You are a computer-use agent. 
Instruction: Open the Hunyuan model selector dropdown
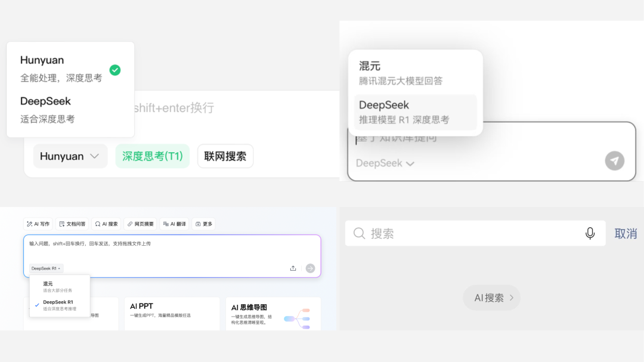[x=70, y=156]
